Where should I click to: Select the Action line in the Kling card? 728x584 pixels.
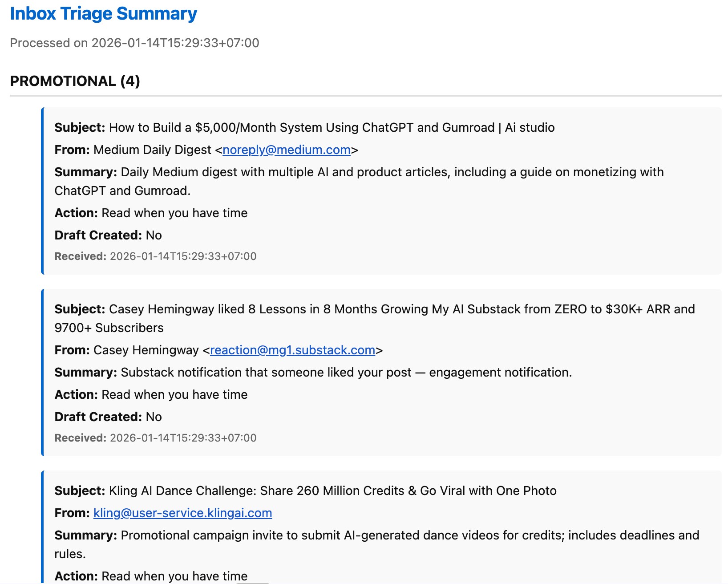point(151,576)
